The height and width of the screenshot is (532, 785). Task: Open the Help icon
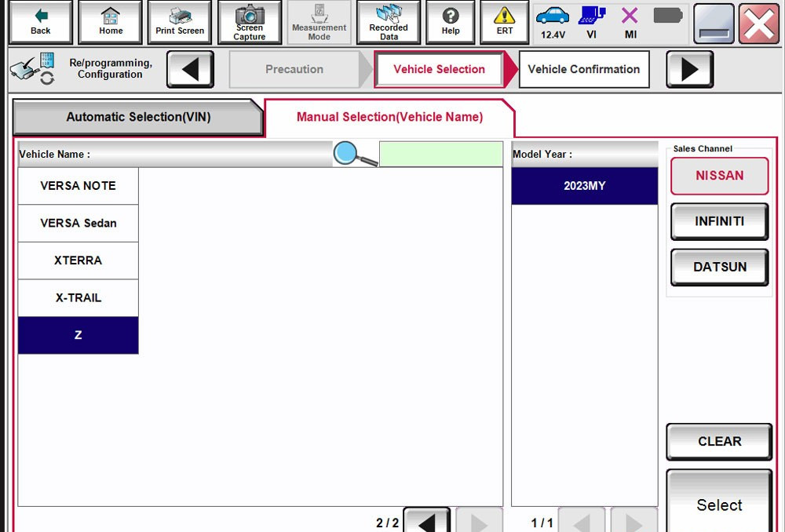[450, 22]
